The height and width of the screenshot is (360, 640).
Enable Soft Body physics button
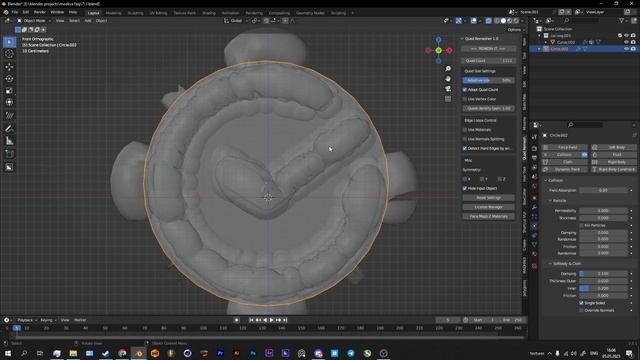click(x=613, y=147)
